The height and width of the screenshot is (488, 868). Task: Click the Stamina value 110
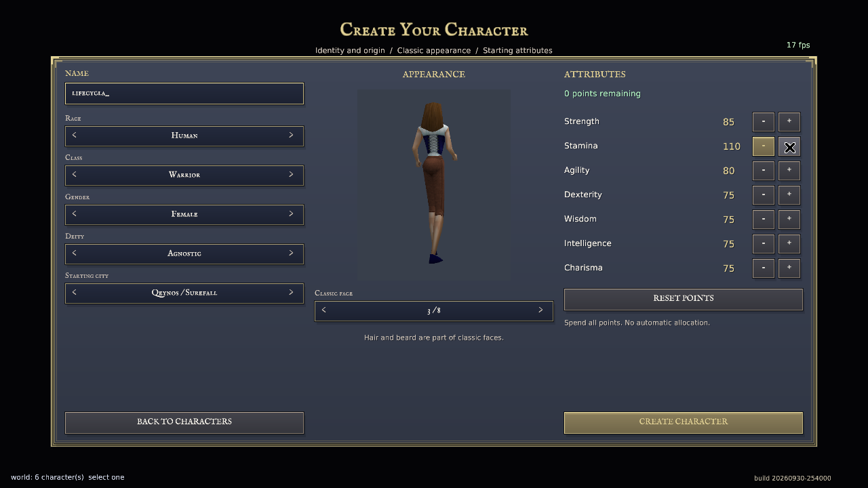tap(732, 146)
